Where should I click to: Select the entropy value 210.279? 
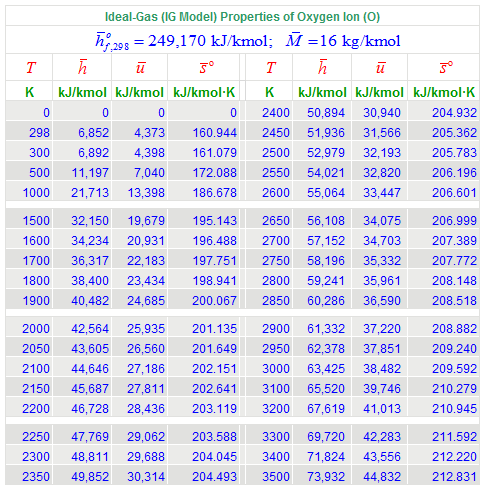(455, 389)
